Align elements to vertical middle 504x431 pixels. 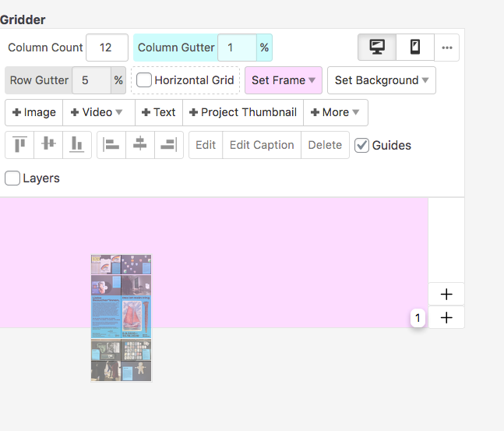click(x=48, y=145)
